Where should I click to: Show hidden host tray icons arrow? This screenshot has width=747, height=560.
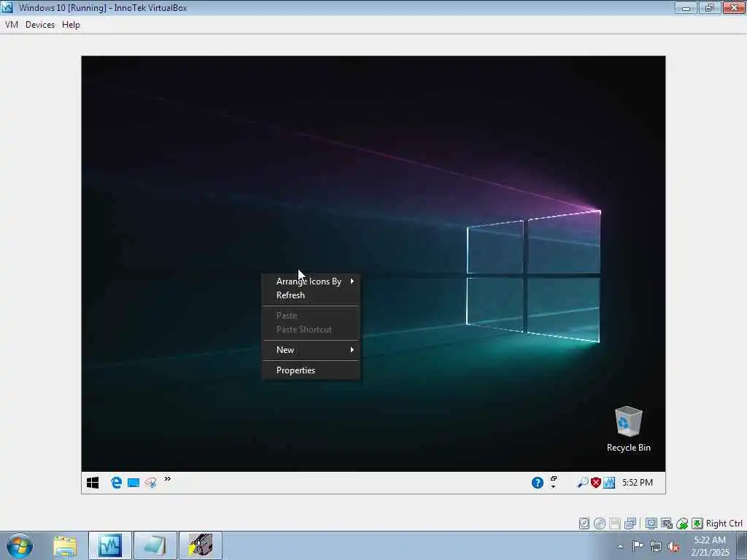620,546
